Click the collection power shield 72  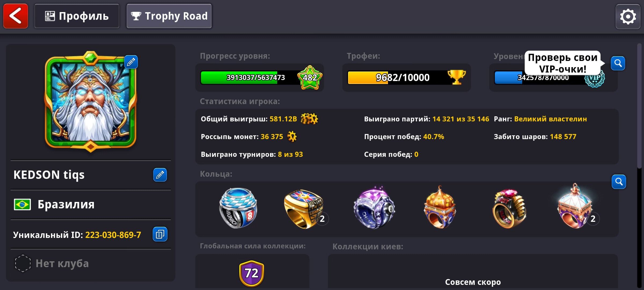click(251, 273)
